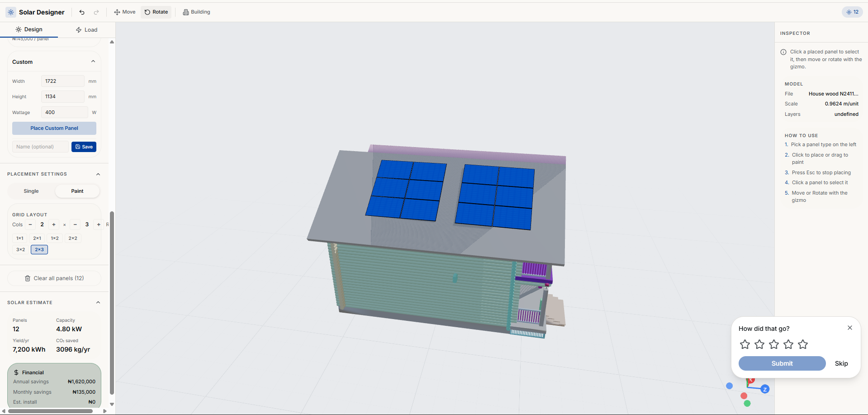Choose the 3×2 grid preset
This screenshot has width=868, height=415.
pyautogui.click(x=21, y=249)
